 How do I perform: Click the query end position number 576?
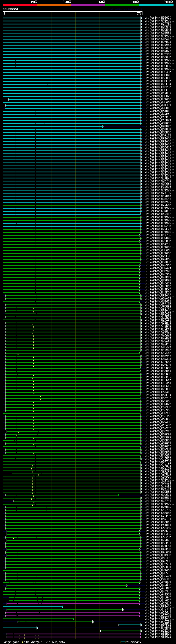point(139,13)
